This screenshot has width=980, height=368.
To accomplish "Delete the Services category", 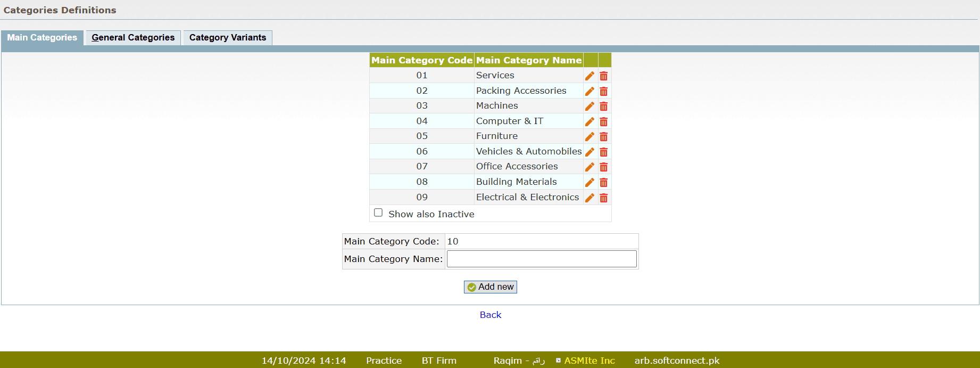I will (603, 76).
